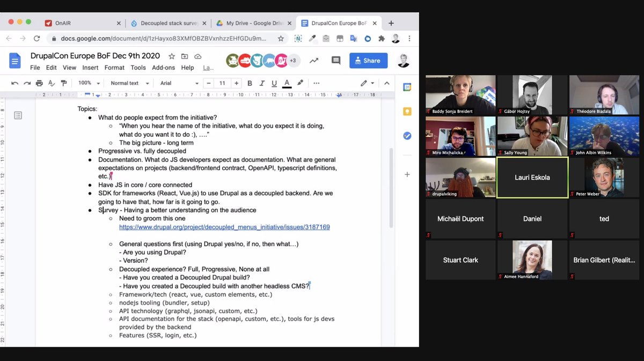Viewport: 644px width, 361px height.
Task: Open the File menu
Action: 35,68
